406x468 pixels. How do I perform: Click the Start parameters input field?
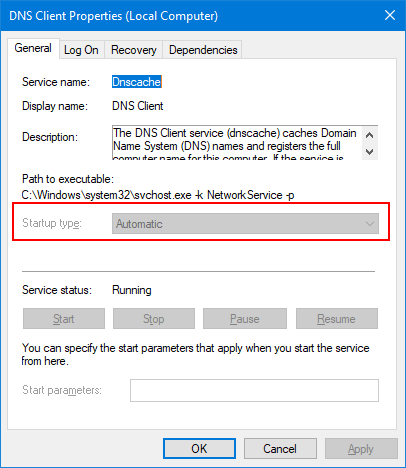(254, 390)
